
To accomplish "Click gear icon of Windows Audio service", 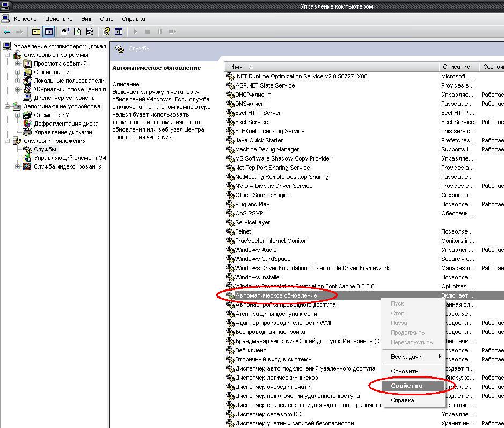I will coord(230,250).
